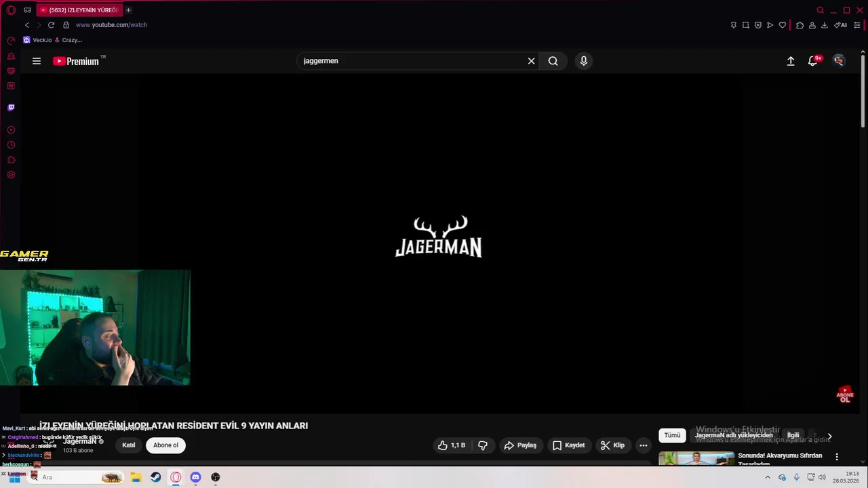This screenshot has width=868, height=488.
Task: Search by voice microphone button
Action: 584,61
